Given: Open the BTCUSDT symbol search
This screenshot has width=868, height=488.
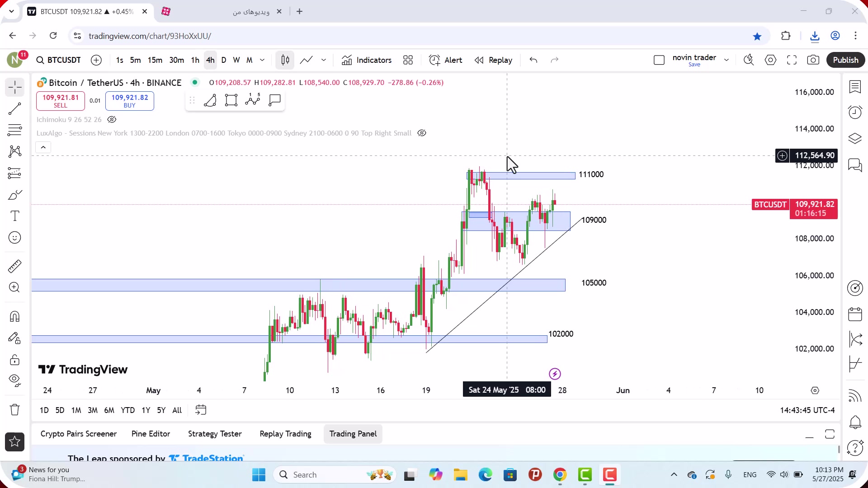Looking at the screenshot, I should tap(59, 60).
